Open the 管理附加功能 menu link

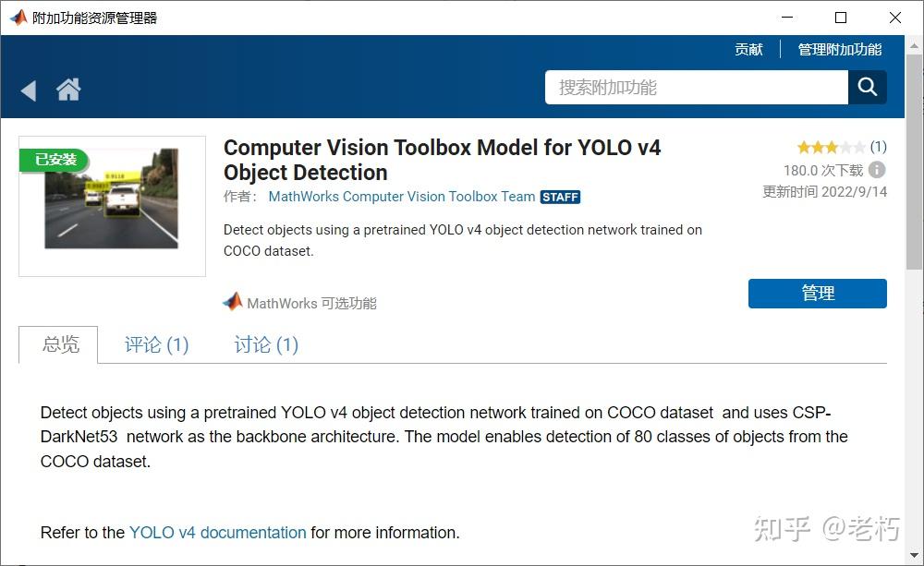pyautogui.click(x=839, y=50)
